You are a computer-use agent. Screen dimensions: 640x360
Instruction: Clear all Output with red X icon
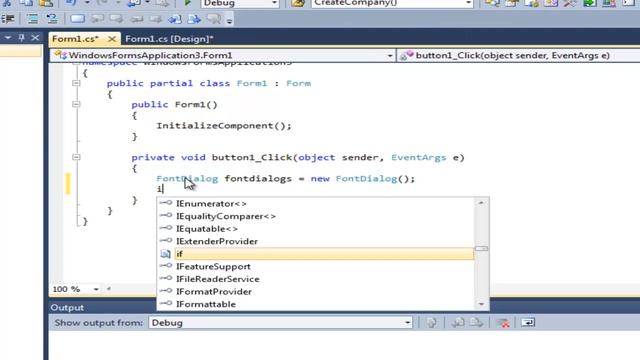(503, 323)
